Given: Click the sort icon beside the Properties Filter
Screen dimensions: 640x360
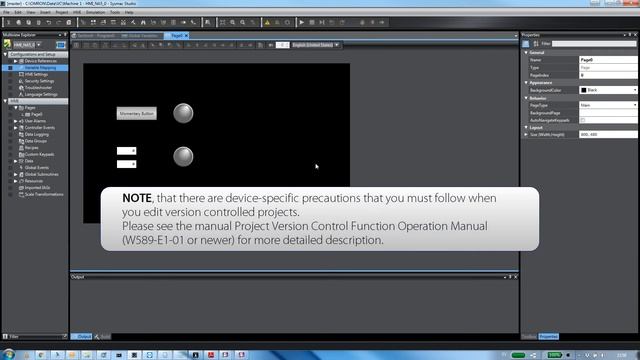Looking at the screenshot, I should (x=536, y=44).
